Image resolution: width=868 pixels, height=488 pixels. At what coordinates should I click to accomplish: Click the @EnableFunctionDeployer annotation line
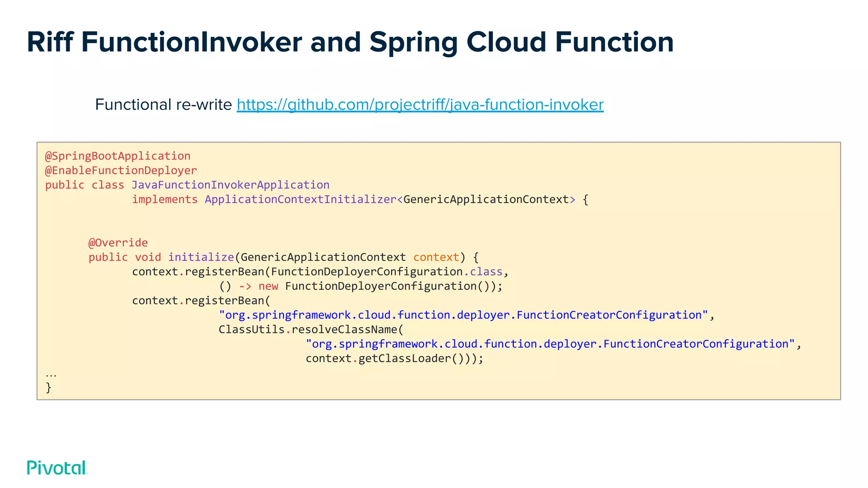point(121,170)
